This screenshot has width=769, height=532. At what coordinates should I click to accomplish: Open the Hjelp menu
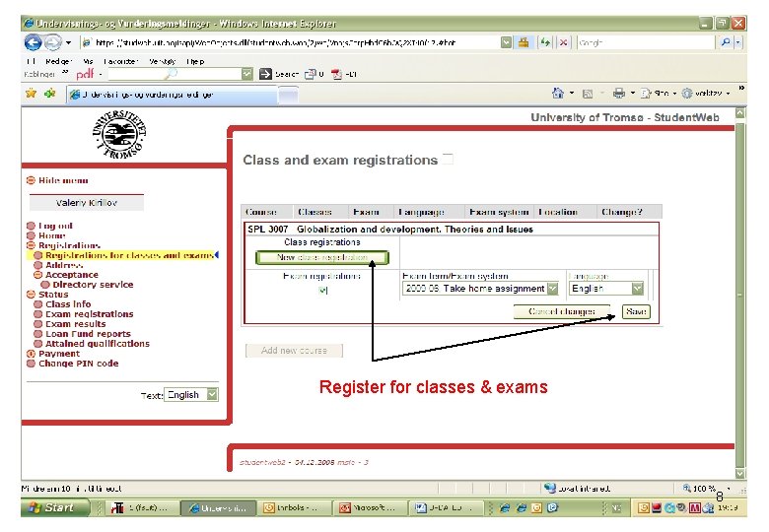[x=195, y=61]
